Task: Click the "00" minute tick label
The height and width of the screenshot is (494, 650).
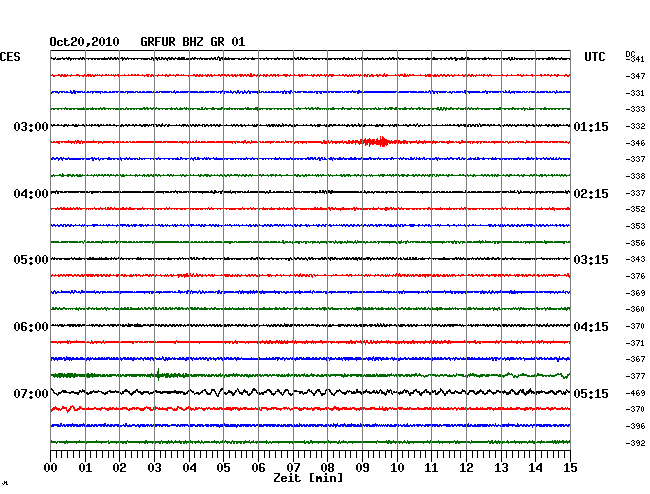Action: pyautogui.click(x=51, y=468)
